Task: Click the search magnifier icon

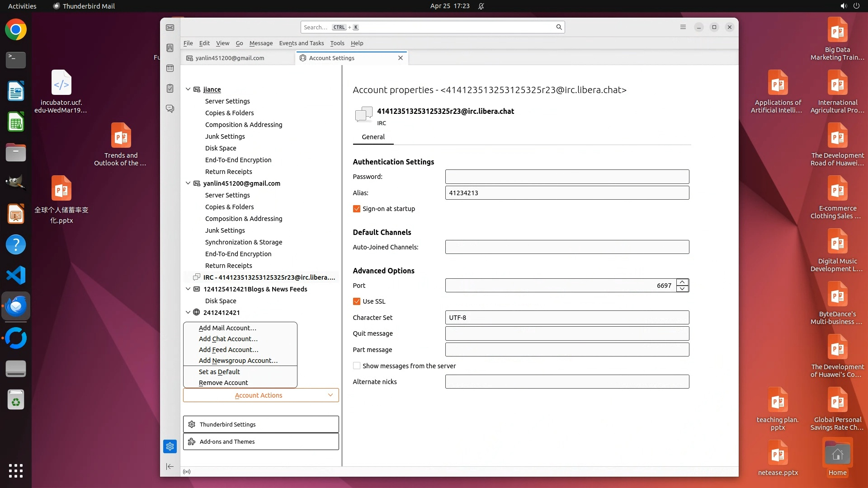Action: pyautogui.click(x=559, y=27)
